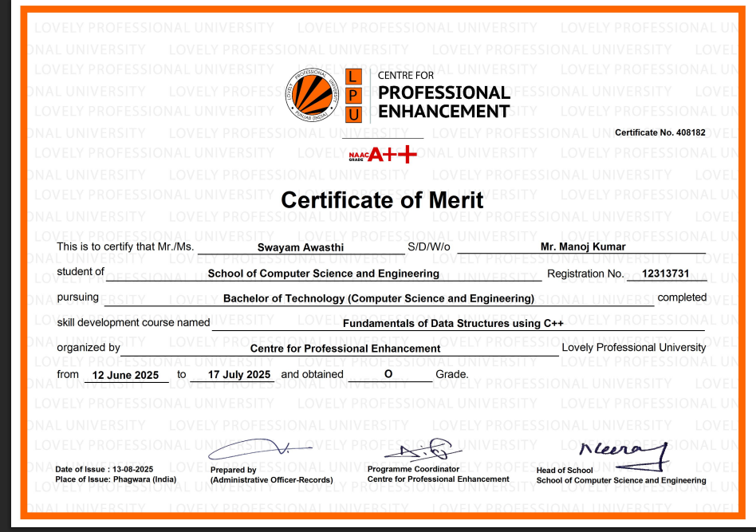
Task: Select 'Bachelor of Technology (Computer Science and Engineering)'
Action: pyautogui.click(x=379, y=298)
